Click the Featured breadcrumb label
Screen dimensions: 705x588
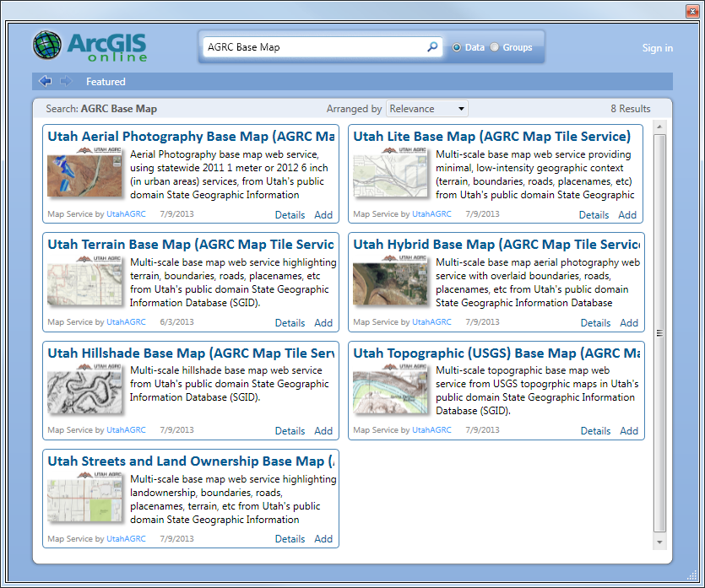point(106,82)
